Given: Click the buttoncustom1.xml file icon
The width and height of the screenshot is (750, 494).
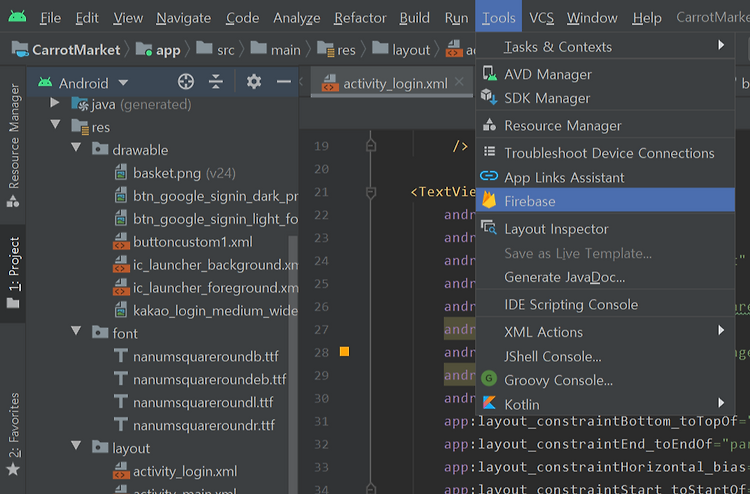Looking at the screenshot, I should [121, 241].
